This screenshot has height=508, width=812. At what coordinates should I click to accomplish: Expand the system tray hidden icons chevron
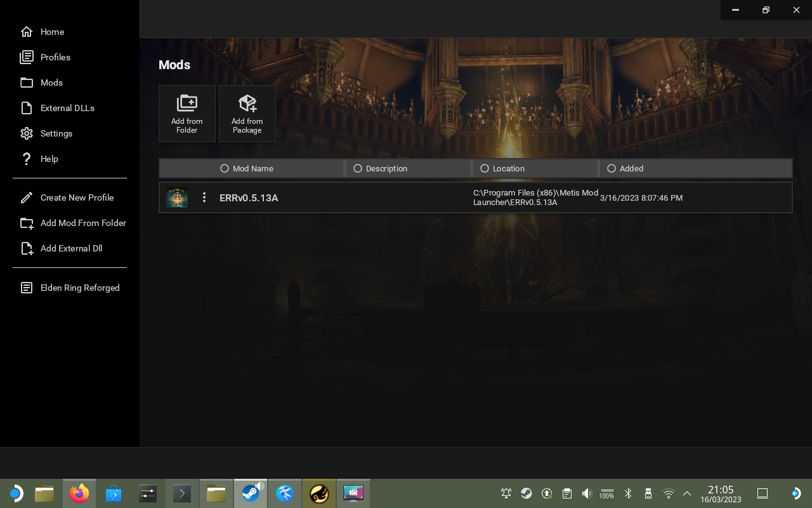(x=687, y=493)
